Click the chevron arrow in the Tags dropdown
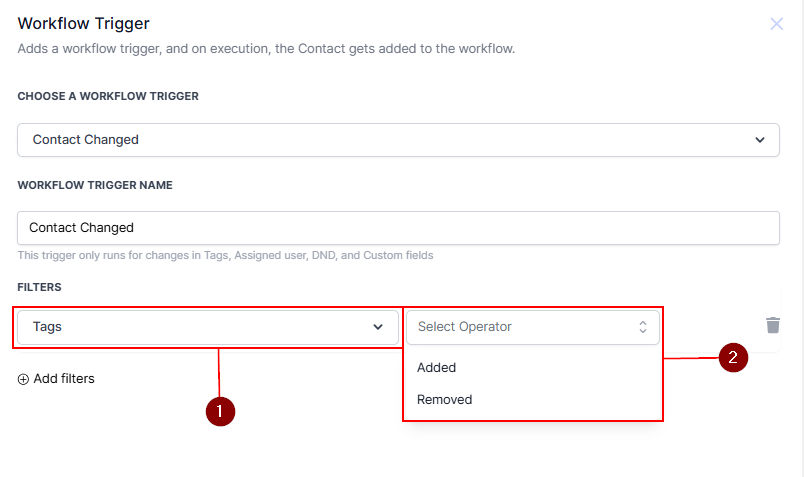804x477 pixels. pos(378,327)
